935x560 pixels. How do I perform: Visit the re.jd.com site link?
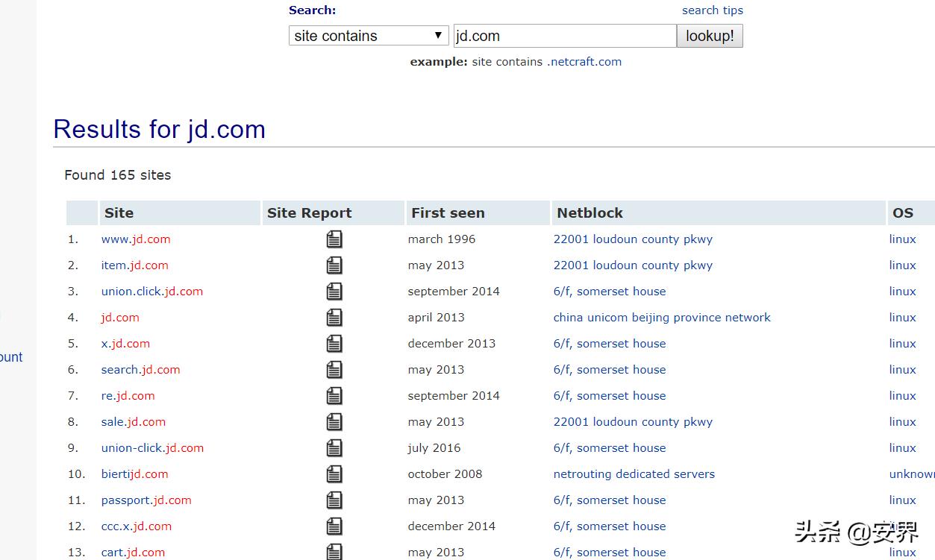(128, 396)
